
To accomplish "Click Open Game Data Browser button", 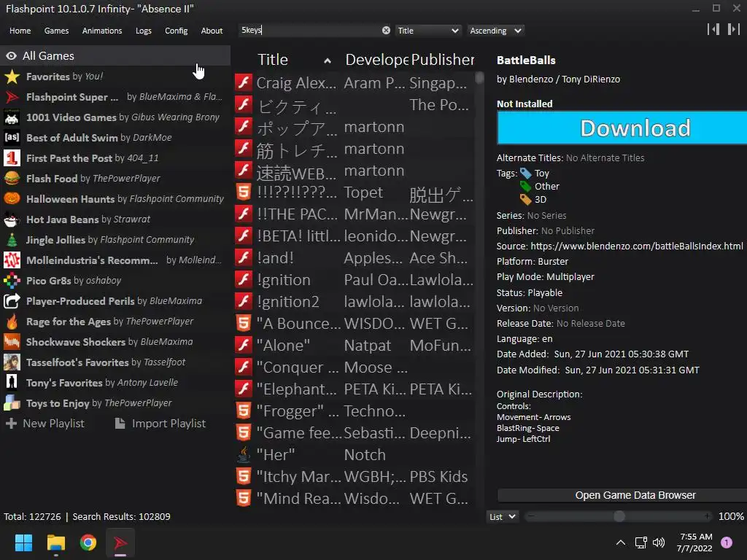I will click(622, 495).
